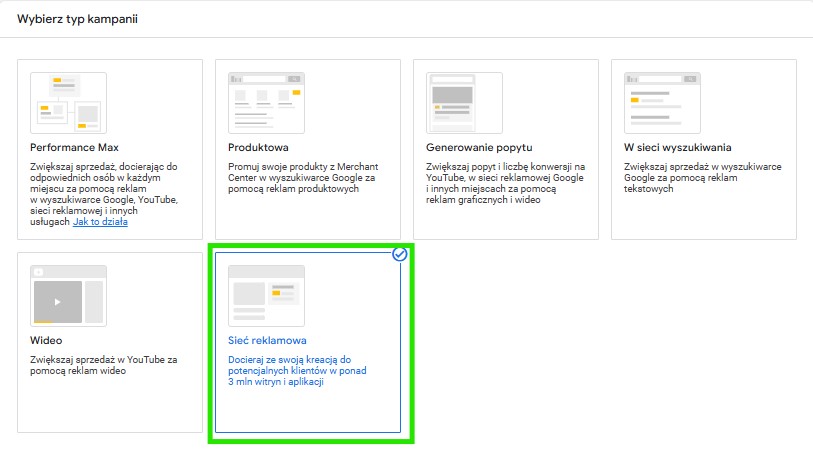Choose the Wideo campaign title

[46, 341]
